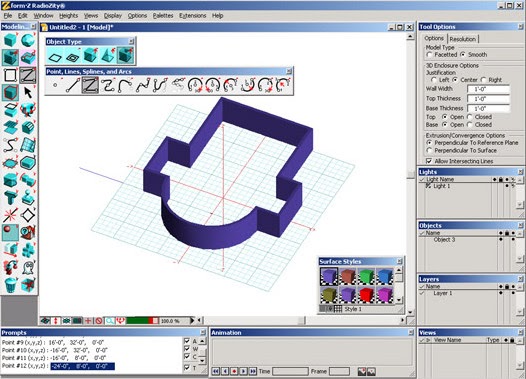This screenshot has width=526, height=379.
Task: Collapse the Tool Options palette
Action: tap(520, 27)
